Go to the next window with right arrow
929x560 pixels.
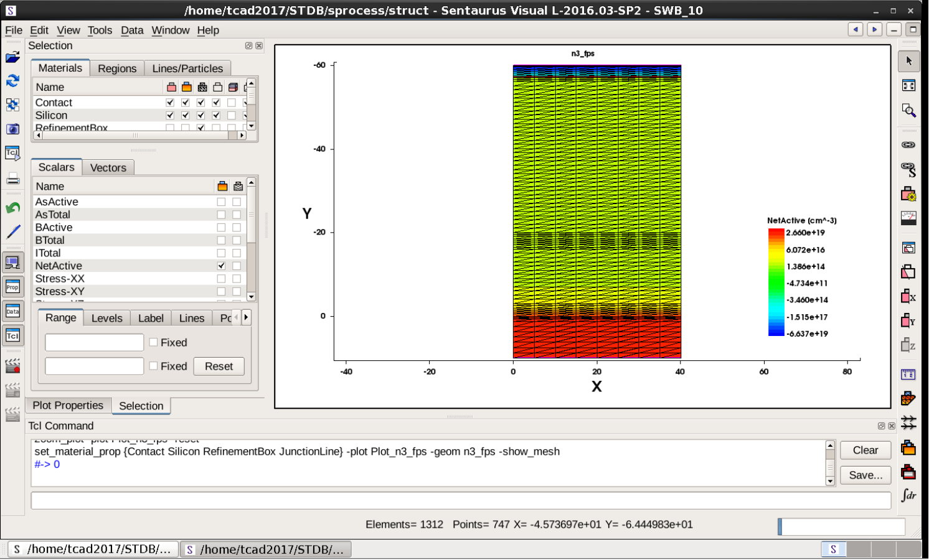point(874,29)
